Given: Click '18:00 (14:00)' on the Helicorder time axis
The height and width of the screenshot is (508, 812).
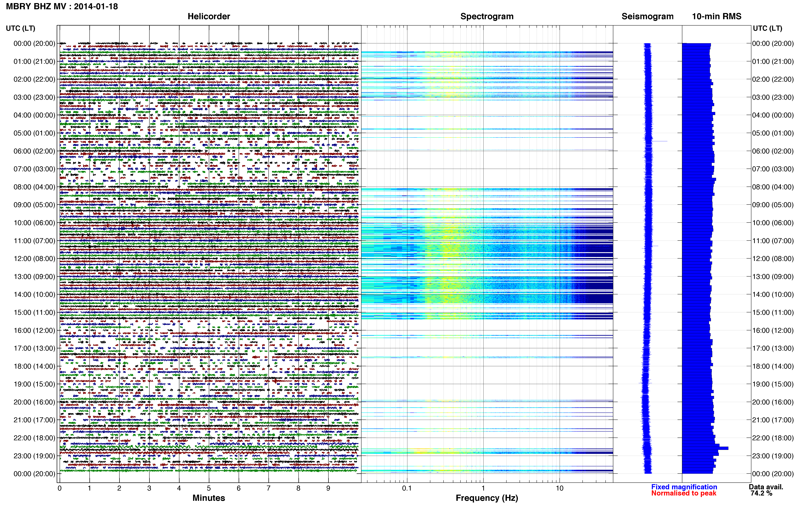Looking at the screenshot, I should coord(34,366).
